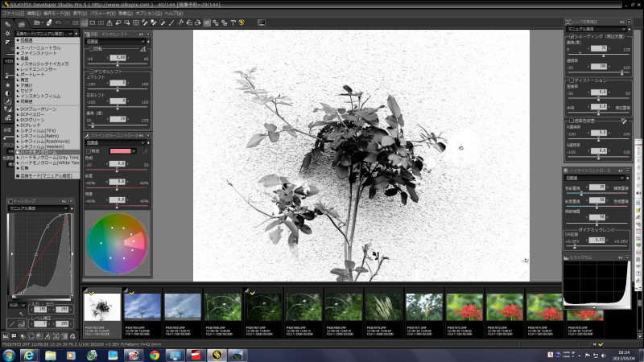The image size is (644, 362).
Task: Select the straight-line curve mode button
Action: click(x=12, y=324)
